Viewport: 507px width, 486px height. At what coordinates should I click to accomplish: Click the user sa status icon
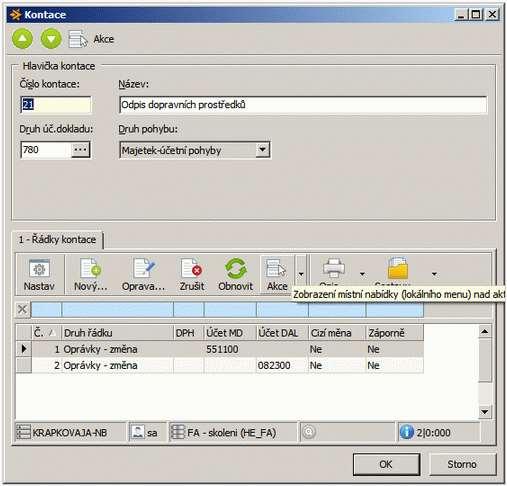(x=137, y=432)
